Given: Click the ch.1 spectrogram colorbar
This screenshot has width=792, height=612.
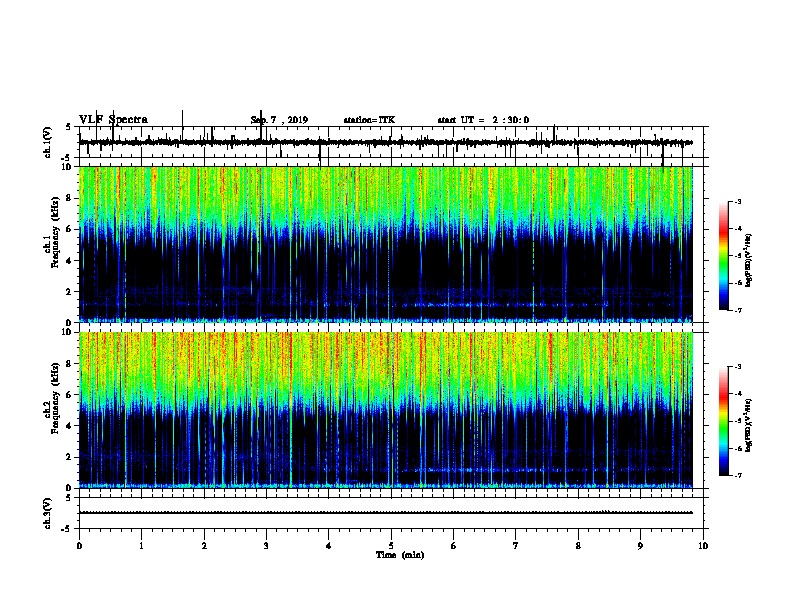Looking at the screenshot, I should 724,256.
